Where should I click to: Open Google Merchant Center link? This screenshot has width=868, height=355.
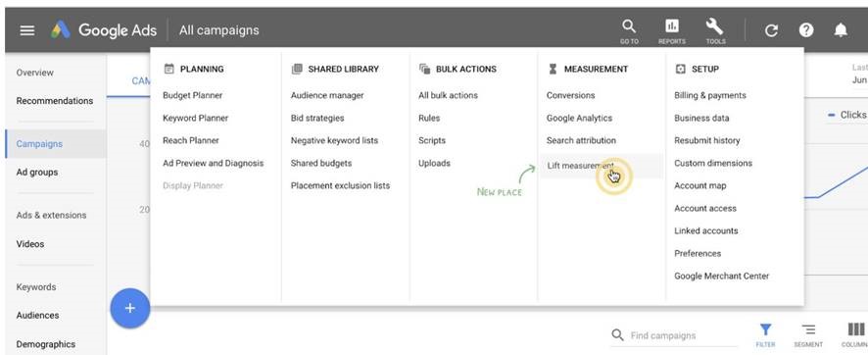pos(721,276)
